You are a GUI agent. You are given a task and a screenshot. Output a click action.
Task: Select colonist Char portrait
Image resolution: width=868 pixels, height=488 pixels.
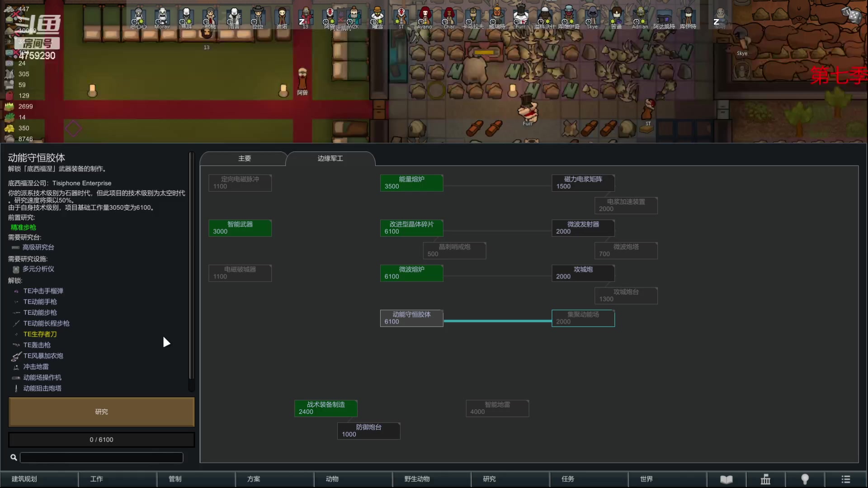tap(449, 17)
